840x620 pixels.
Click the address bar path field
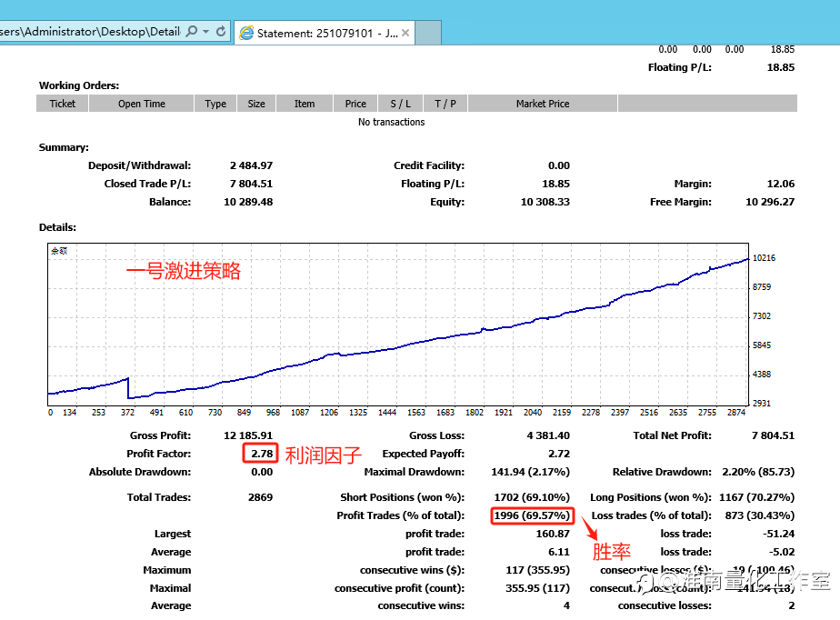click(90, 32)
